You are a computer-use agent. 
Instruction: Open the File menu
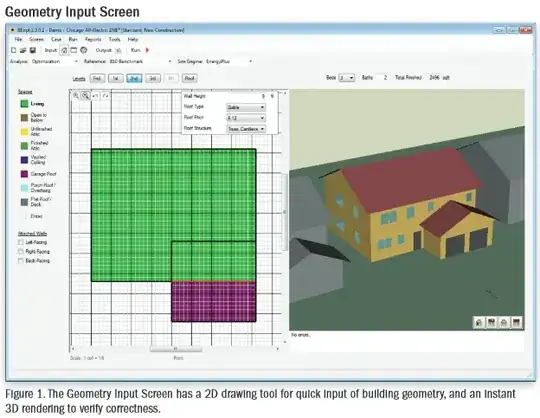(18, 40)
